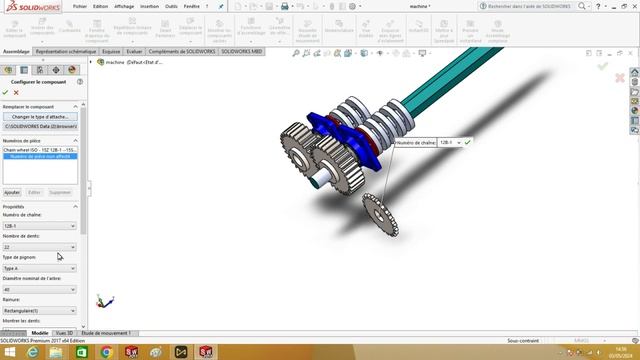The height and width of the screenshot is (360, 640).
Task: Click the Print icon in top toolbar
Action: (x=285, y=6)
